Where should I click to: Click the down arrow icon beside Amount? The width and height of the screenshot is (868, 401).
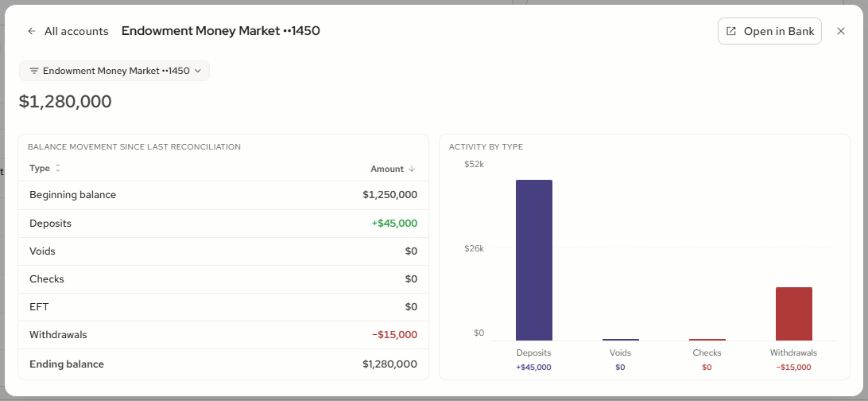(x=411, y=169)
